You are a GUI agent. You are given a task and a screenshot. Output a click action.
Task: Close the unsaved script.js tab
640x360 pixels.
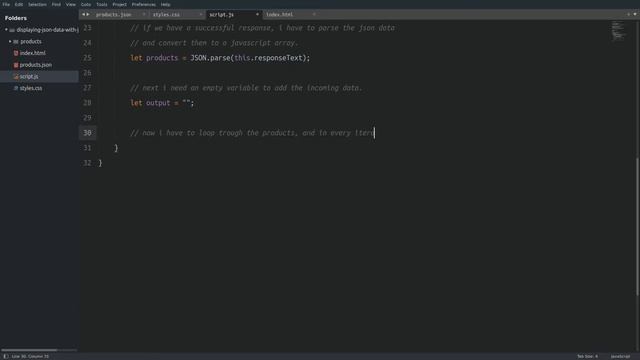(x=257, y=14)
